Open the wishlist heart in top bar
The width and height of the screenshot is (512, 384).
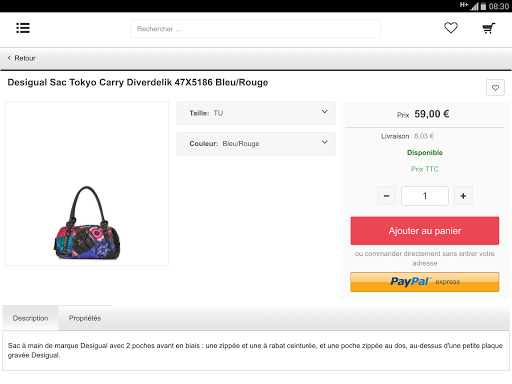pos(451,28)
